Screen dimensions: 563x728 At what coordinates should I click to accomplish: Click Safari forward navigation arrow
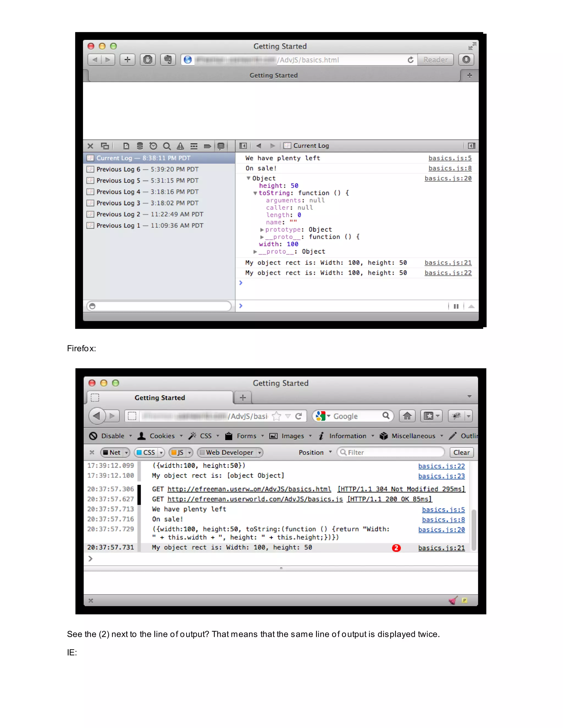pos(108,60)
